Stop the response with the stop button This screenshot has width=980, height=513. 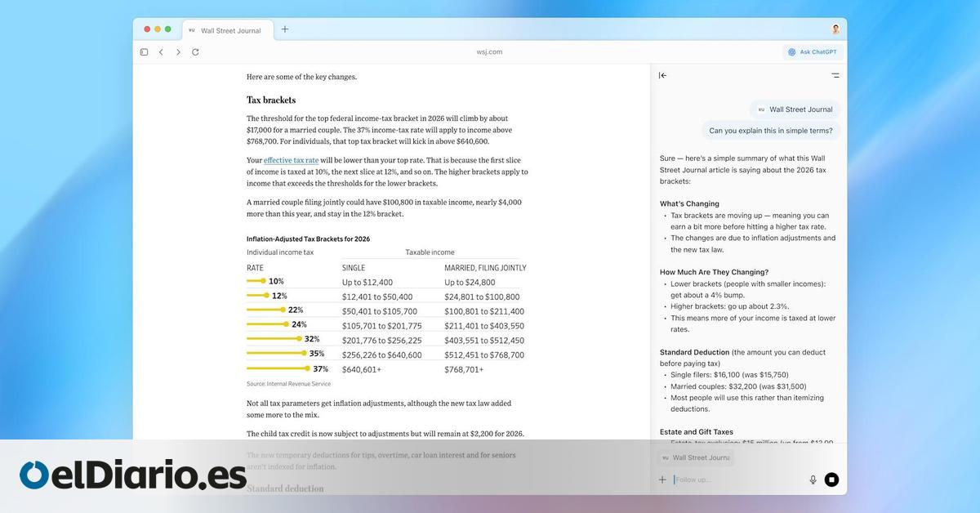pos(831,480)
